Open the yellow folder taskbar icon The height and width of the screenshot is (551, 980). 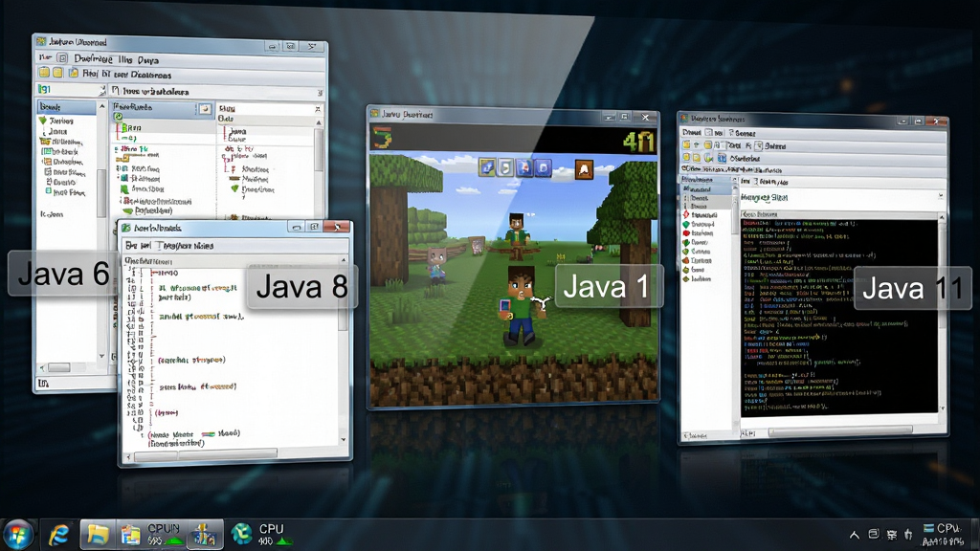98,535
